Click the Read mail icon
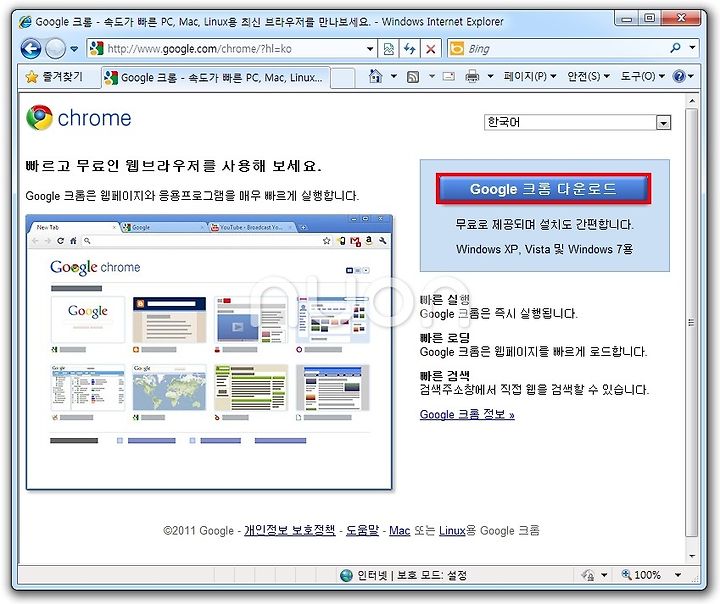 [449, 76]
